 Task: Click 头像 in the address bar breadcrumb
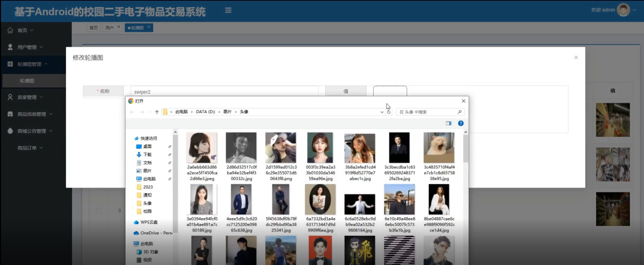244,112
